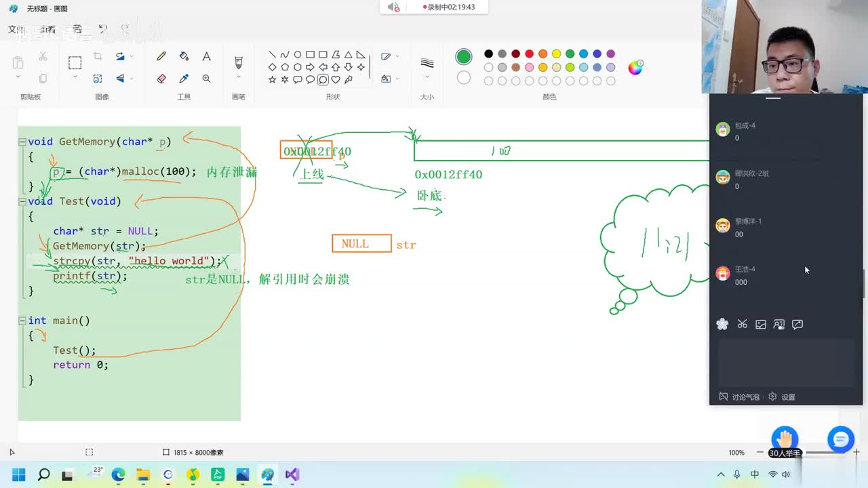Pick the diagonal line shape

tap(272, 55)
